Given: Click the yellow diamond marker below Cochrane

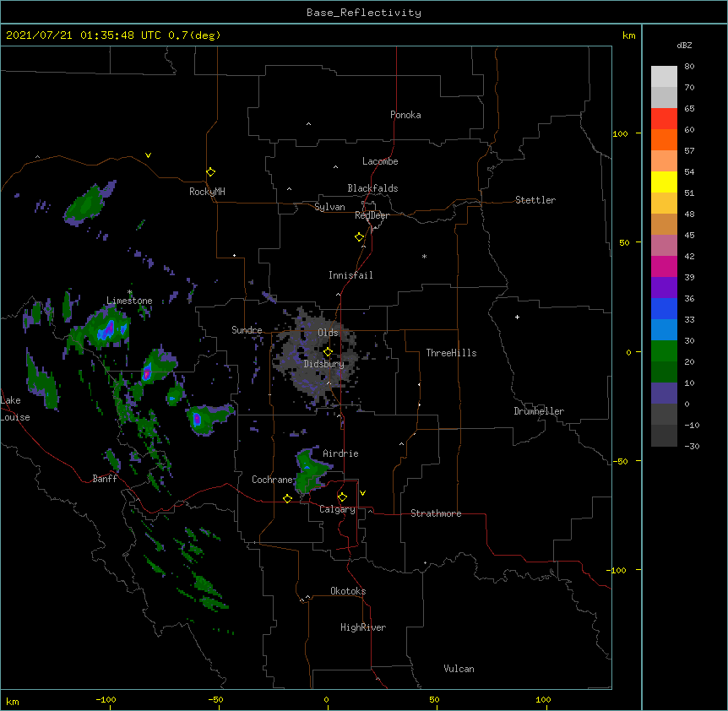Looking at the screenshot, I should point(287,498).
